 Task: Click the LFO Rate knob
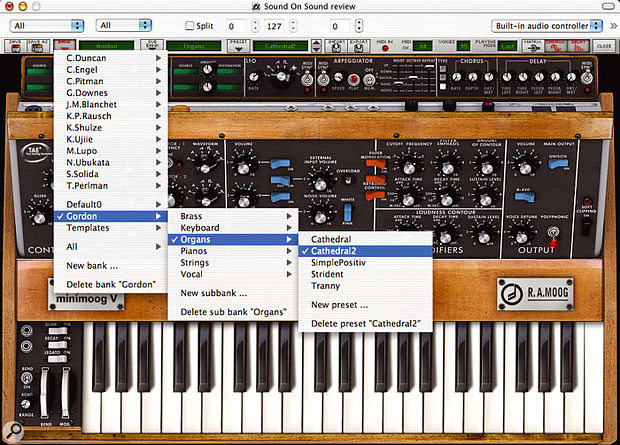click(x=254, y=77)
